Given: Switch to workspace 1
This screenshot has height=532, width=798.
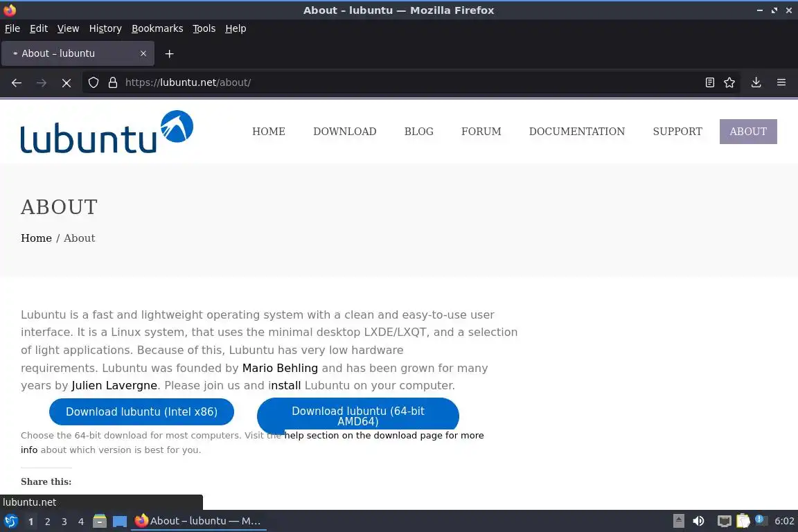Looking at the screenshot, I should [x=30, y=522].
